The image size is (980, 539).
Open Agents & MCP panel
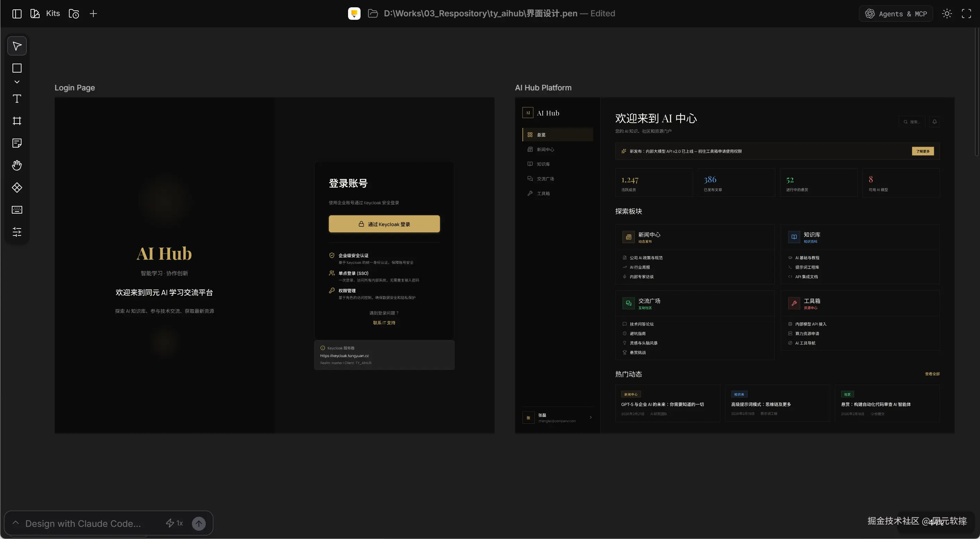click(x=896, y=14)
